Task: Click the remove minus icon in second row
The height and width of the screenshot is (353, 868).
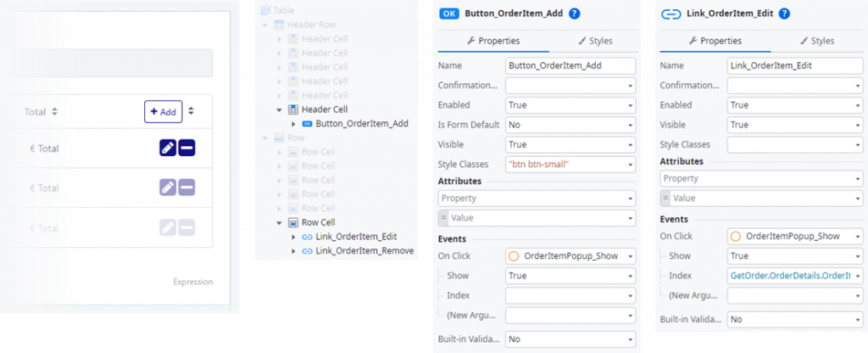Action: pos(186,188)
